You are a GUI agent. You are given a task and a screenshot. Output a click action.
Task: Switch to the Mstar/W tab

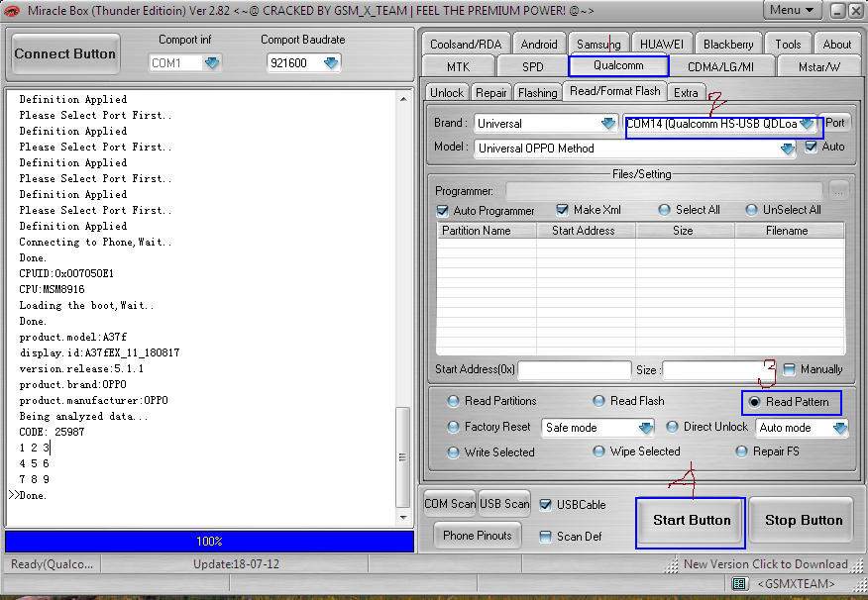pyautogui.click(x=819, y=66)
